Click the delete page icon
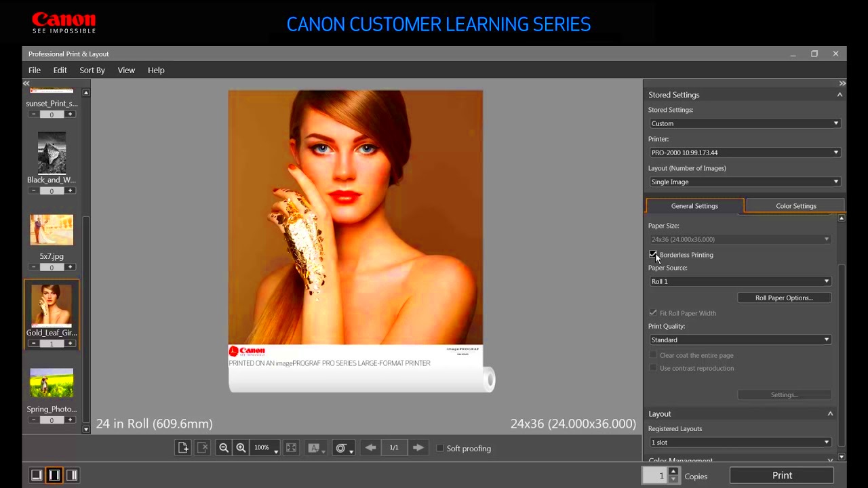This screenshot has width=868, height=488. tap(202, 448)
